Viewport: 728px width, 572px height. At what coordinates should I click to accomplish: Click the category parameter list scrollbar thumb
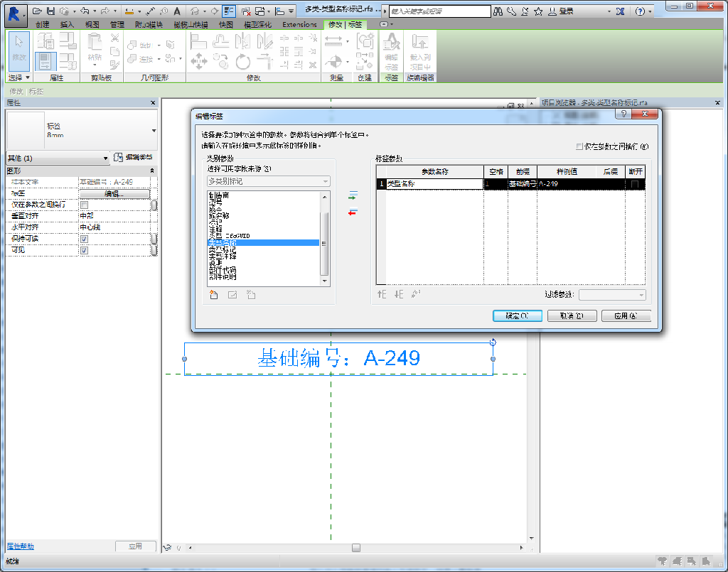point(324,243)
